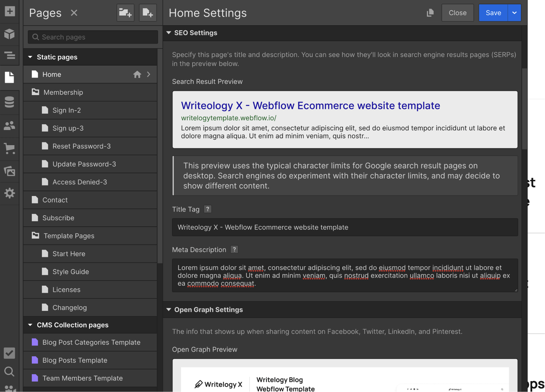Viewport: 545px width, 392px height.
Task: Open Home page settings chevron
Action: 149,74
